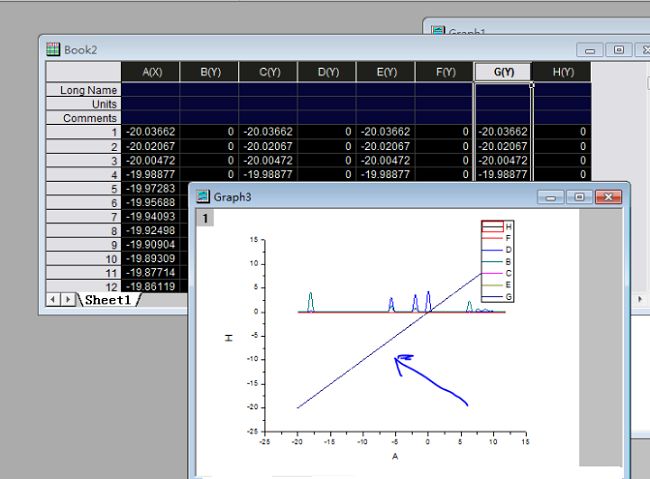
Task: Click the Y axis title H
Action: [x=228, y=338]
